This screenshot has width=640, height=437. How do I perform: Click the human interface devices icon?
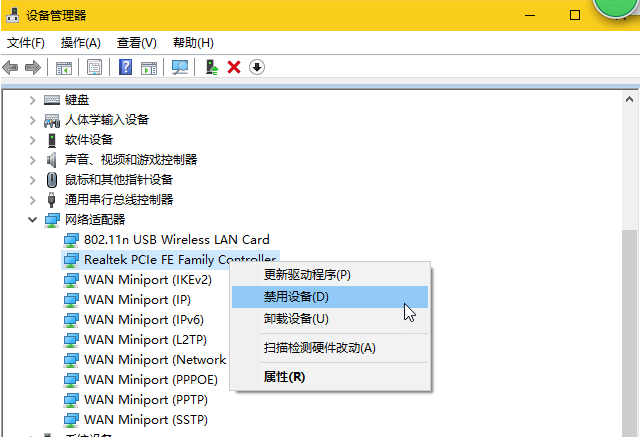[52, 120]
